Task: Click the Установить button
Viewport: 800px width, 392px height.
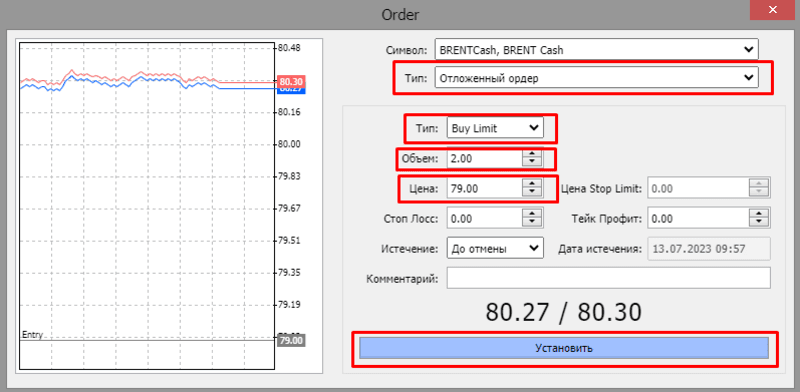Action: pos(564,348)
